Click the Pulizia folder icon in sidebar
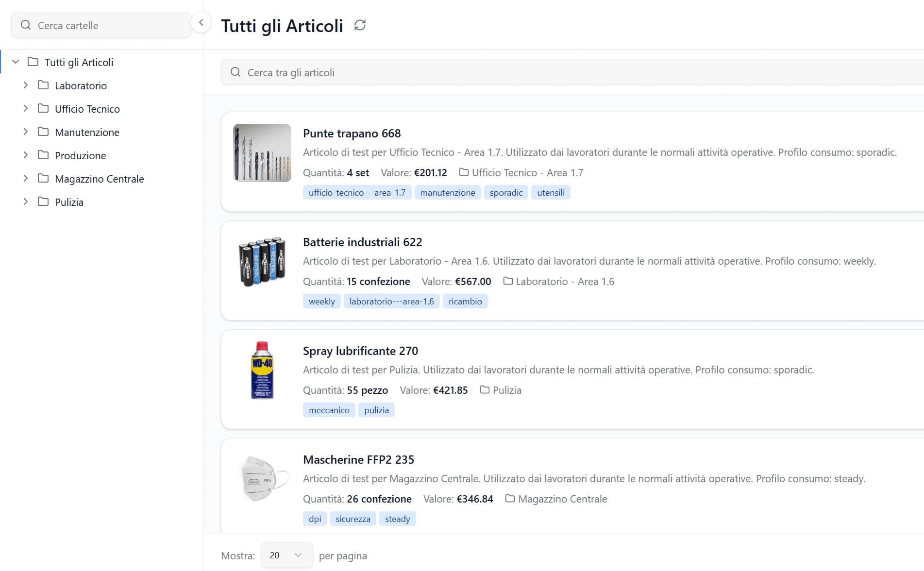 (43, 202)
